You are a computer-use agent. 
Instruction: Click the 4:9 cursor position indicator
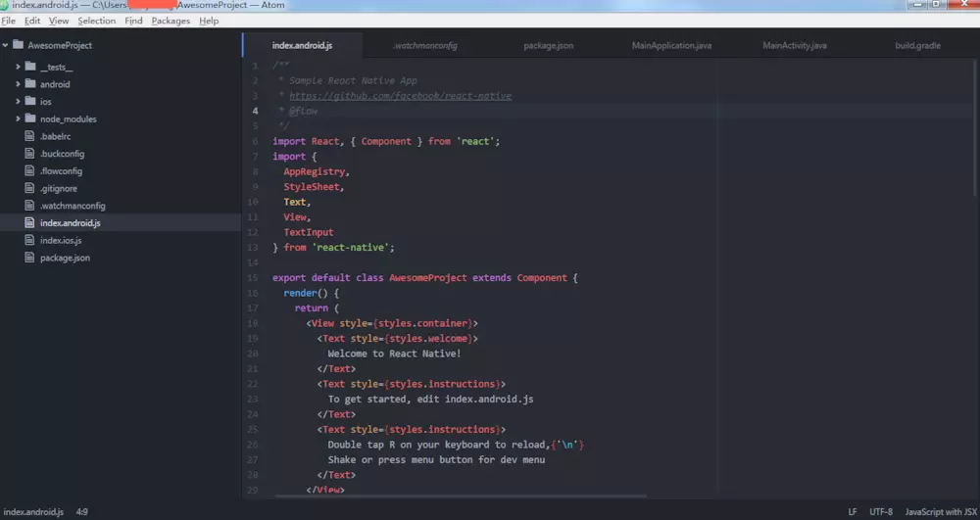82,512
